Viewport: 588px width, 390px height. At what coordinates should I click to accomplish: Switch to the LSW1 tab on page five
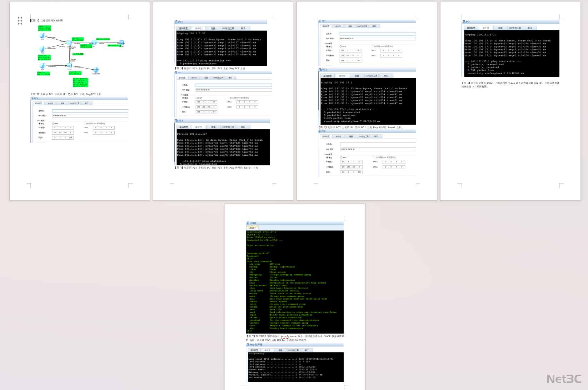point(252,227)
